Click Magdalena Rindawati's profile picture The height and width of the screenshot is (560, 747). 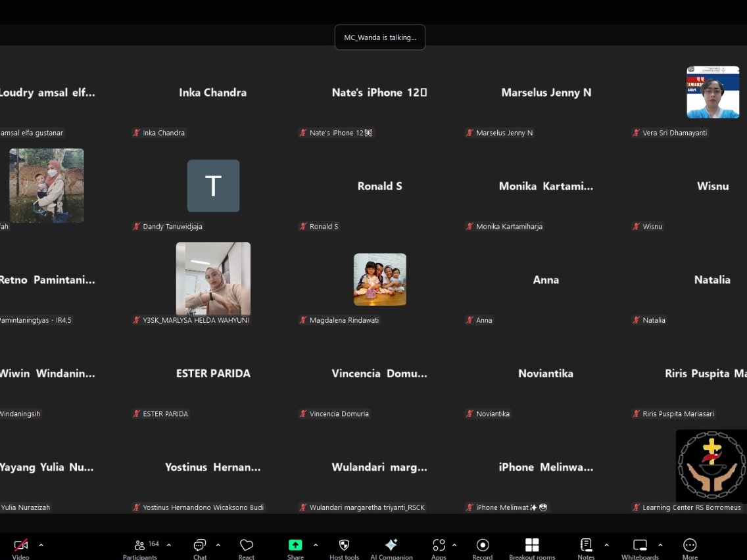(379, 279)
